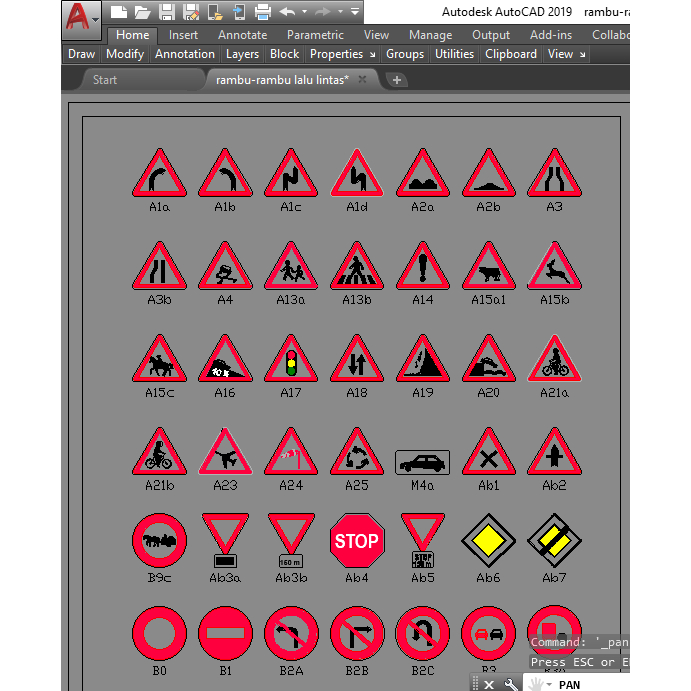Select the empty red circle sign B0
The height and width of the screenshot is (691, 691).
pyautogui.click(x=160, y=633)
